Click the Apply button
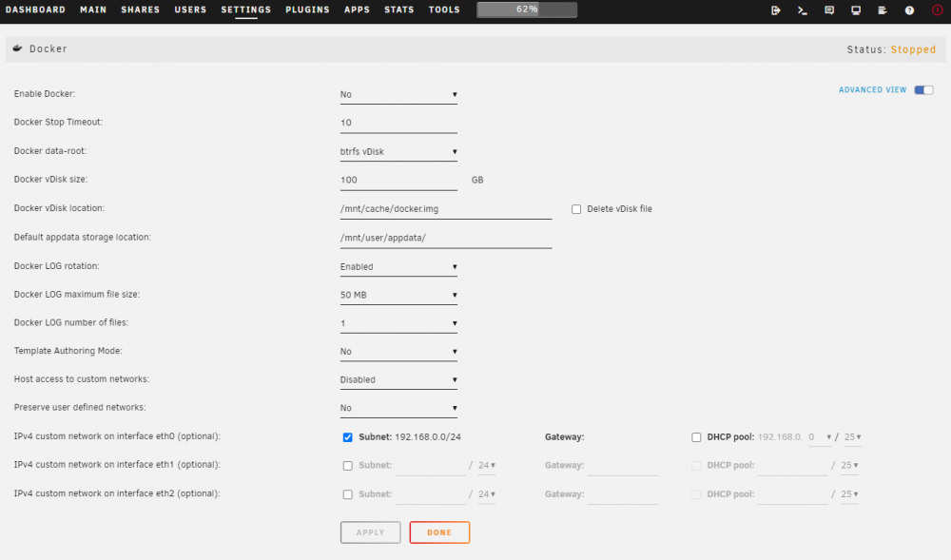 click(x=371, y=532)
